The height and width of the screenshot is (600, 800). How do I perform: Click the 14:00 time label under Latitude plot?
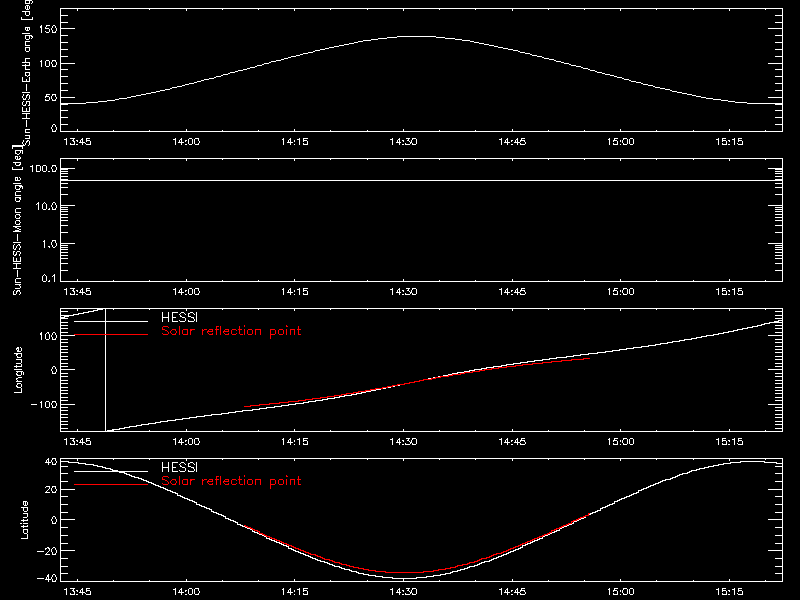pos(186,591)
